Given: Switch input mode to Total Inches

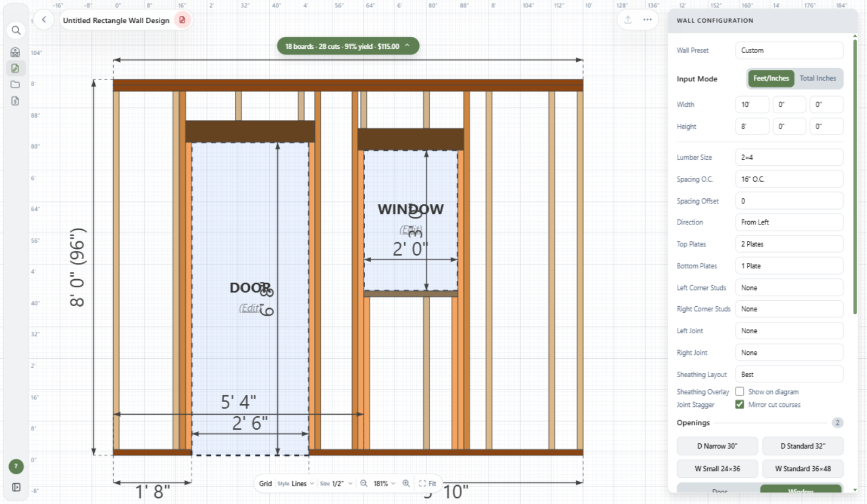Looking at the screenshot, I should point(818,78).
